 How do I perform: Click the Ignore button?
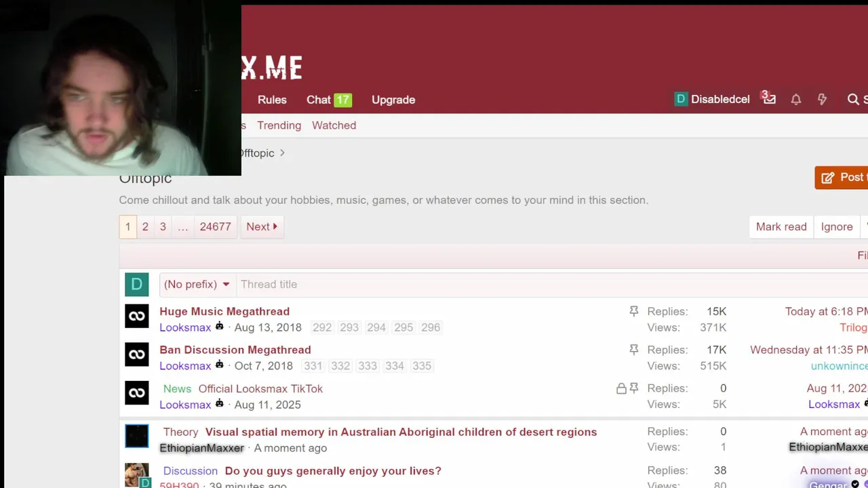(x=837, y=226)
